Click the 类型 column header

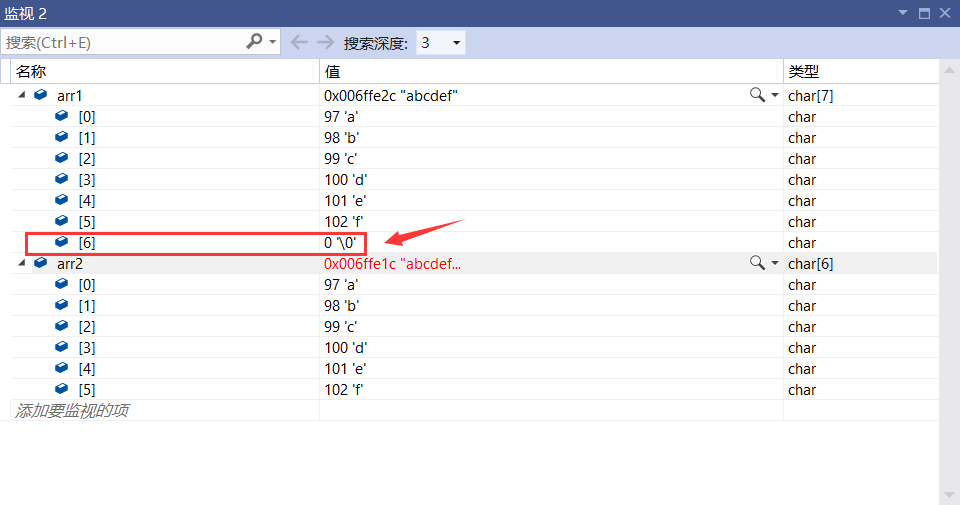(861, 72)
